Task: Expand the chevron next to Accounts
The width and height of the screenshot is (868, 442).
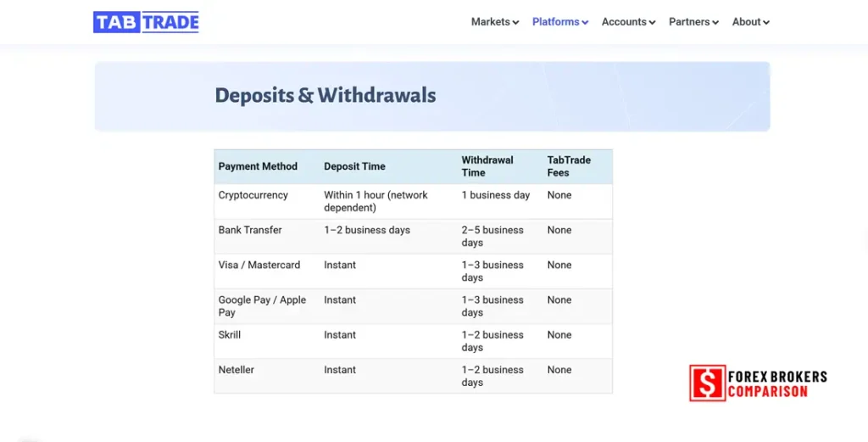Action: [x=652, y=23]
